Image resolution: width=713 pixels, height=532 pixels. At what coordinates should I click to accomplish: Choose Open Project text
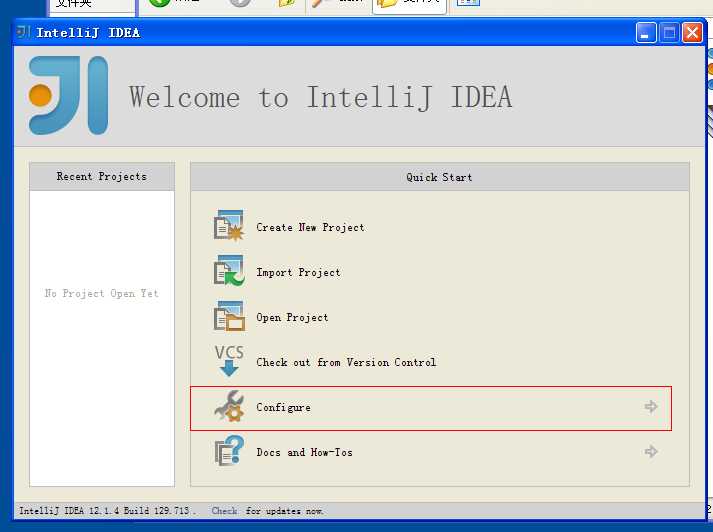pyautogui.click(x=292, y=317)
